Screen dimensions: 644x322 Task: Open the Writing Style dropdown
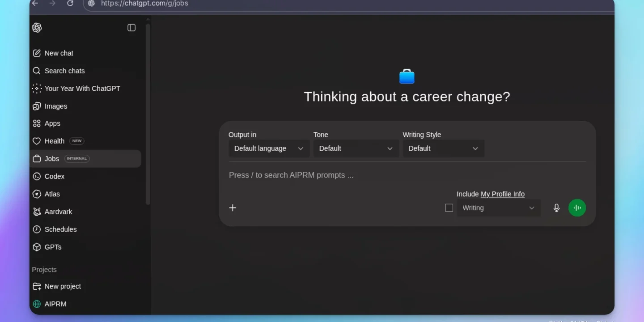tap(443, 148)
